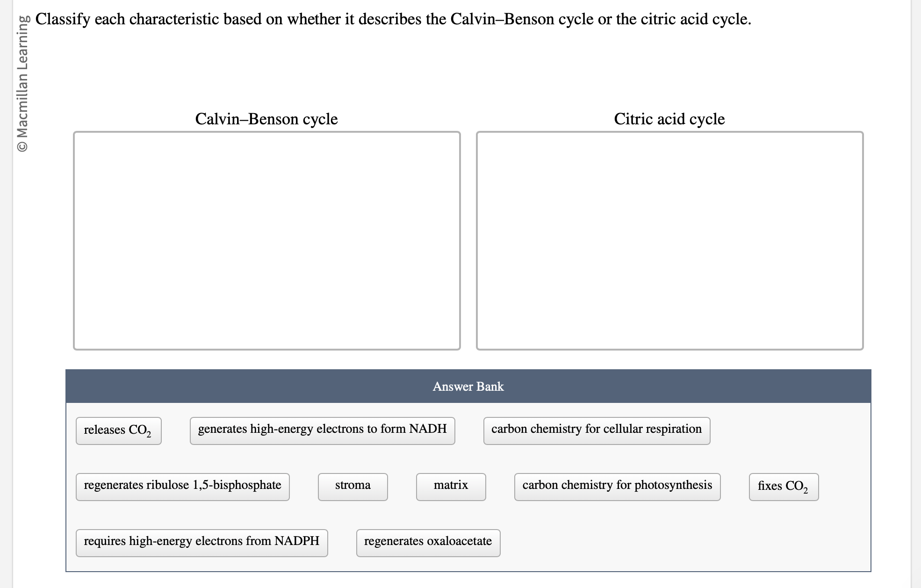
Task: Select "carbon chemistry for photosynthesis" token
Action: [617, 486]
